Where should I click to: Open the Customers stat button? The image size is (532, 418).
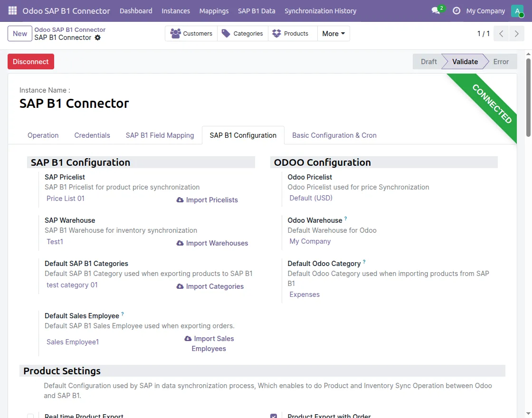coord(191,34)
